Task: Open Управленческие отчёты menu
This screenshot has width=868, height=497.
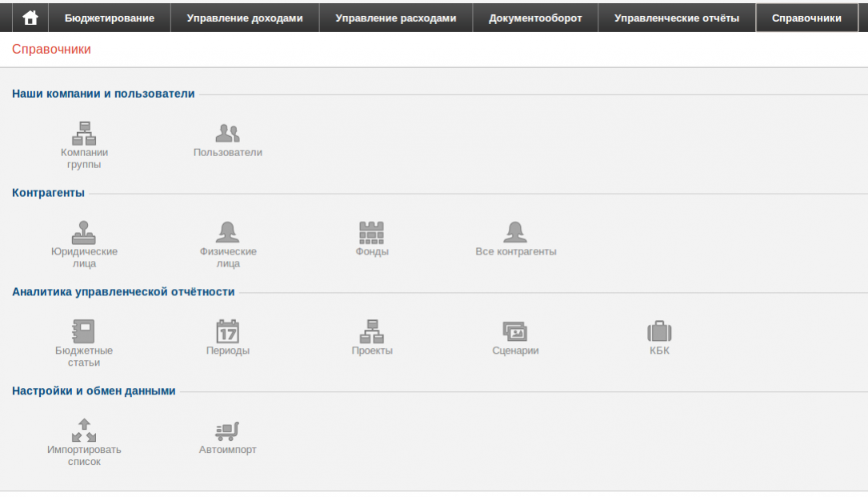Action: [x=677, y=18]
